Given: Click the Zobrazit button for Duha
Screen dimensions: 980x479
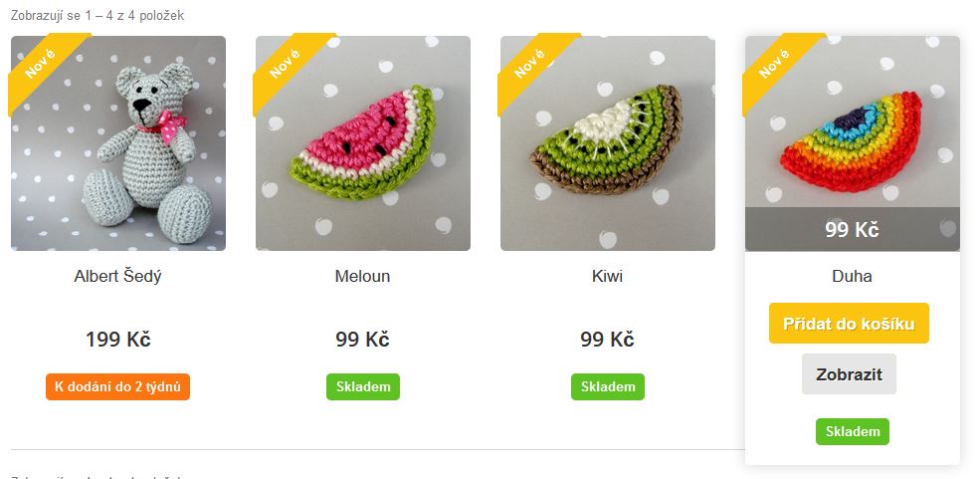Looking at the screenshot, I should 849,374.
